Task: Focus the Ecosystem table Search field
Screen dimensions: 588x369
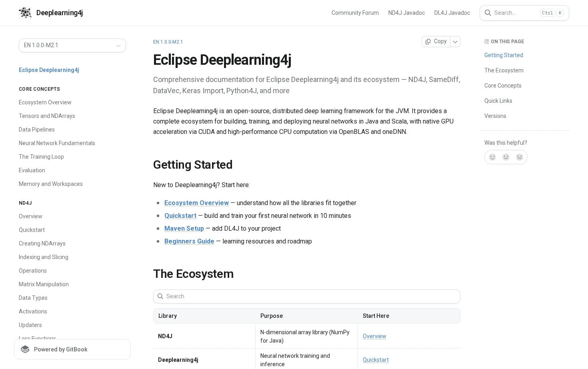Action: (307, 296)
